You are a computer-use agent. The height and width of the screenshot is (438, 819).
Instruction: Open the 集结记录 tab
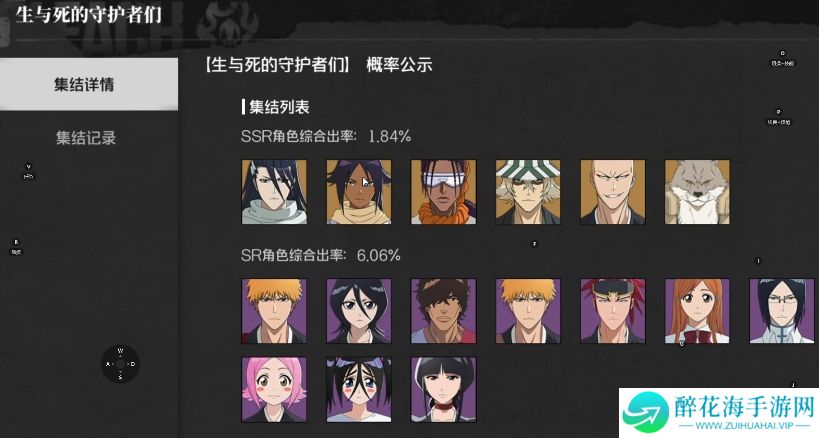pos(86,138)
